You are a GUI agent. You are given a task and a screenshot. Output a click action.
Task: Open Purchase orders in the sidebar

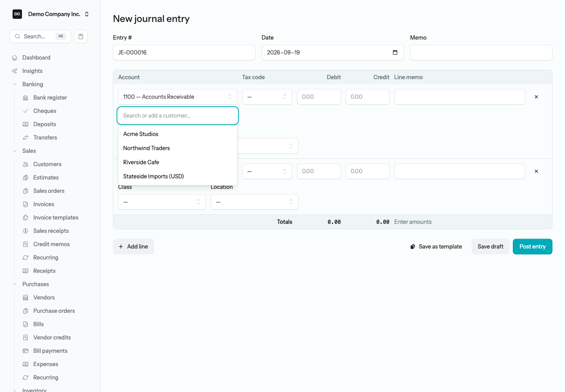(x=54, y=311)
